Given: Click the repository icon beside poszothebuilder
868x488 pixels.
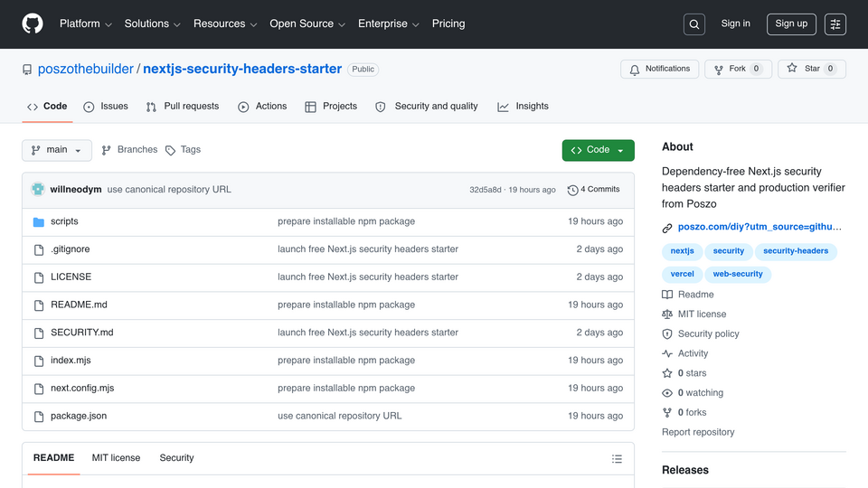Looking at the screenshot, I should 26,70.
